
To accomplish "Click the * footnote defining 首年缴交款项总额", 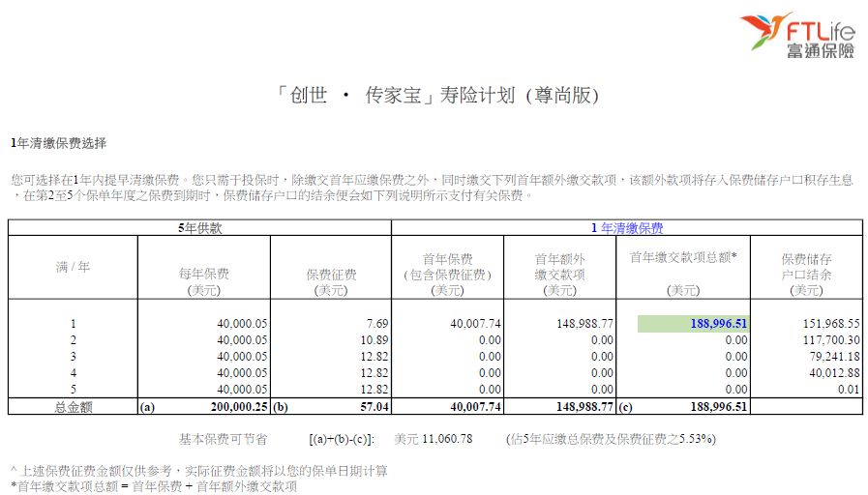I will 154,486.
